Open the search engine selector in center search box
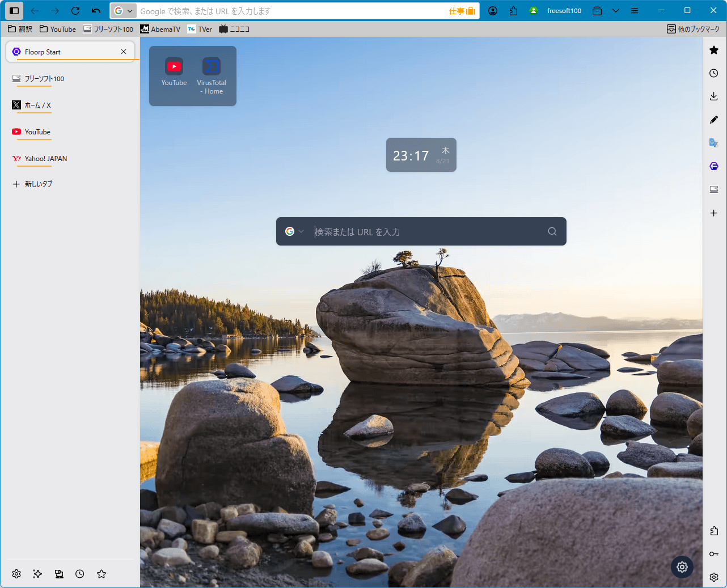The image size is (727, 588). click(294, 231)
